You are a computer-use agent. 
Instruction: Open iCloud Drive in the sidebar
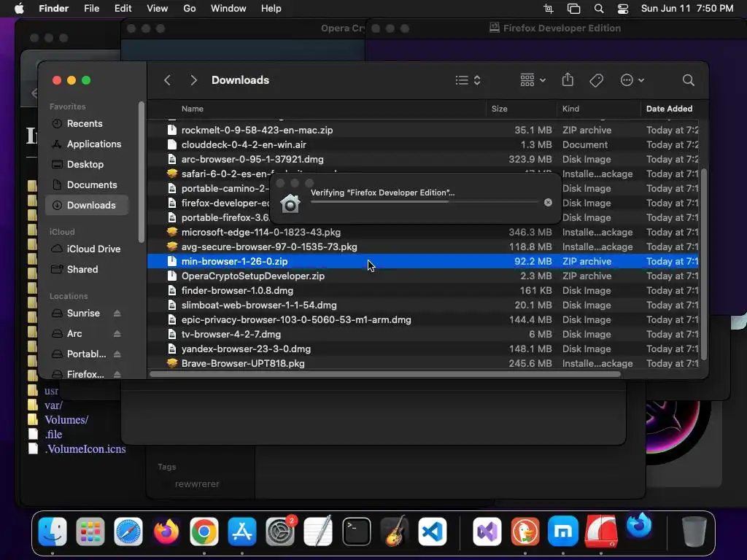pyautogui.click(x=87, y=249)
